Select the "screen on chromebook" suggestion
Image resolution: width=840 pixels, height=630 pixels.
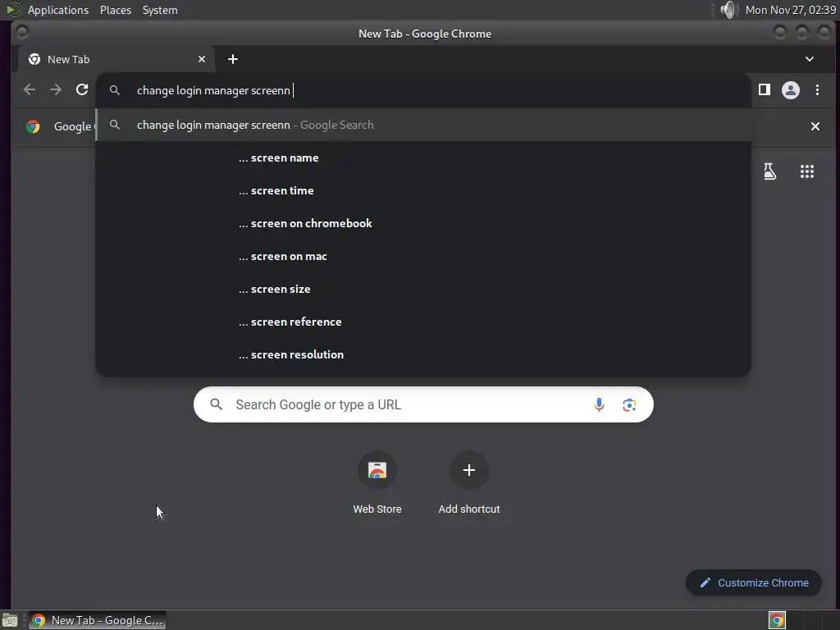coord(423,223)
